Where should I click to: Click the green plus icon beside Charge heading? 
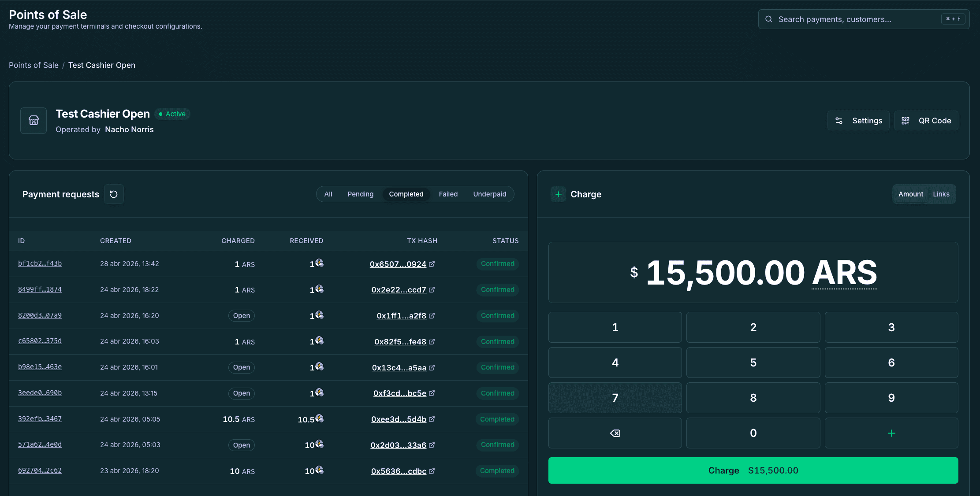(558, 194)
